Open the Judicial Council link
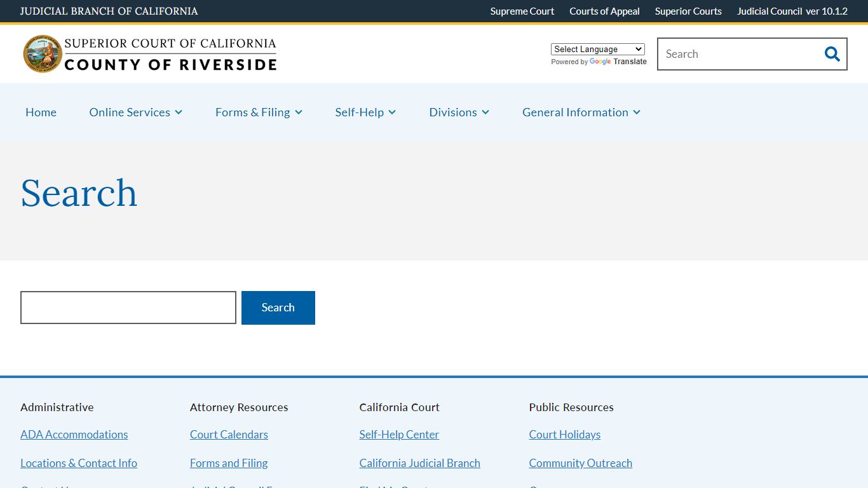 coord(770,11)
